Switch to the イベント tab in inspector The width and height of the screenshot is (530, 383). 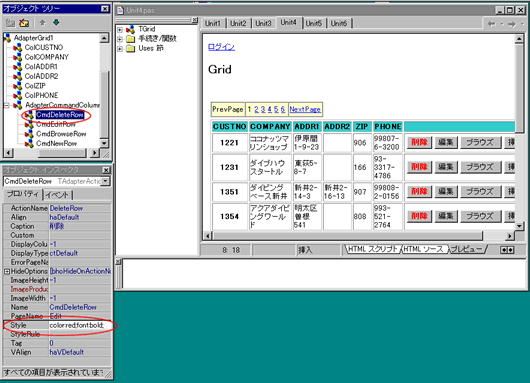[57, 194]
